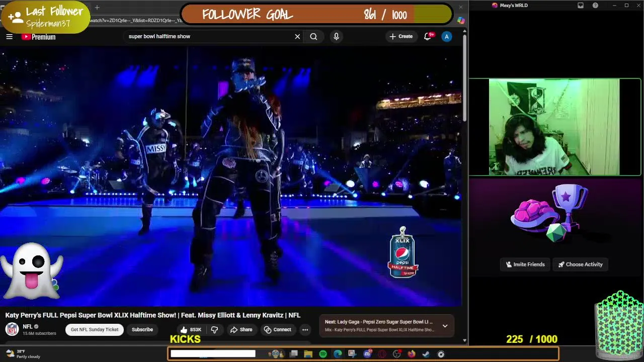This screenshot has height=362, width=644.
Task: Open the NFL channel name link
Action: 28,327
